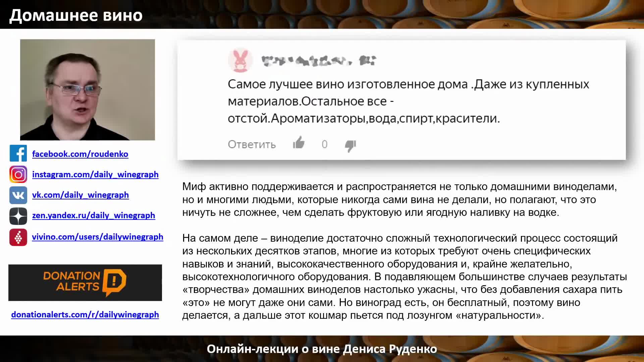Click the Donation Alerts banner
The width and height of the screenshot is (644, 362).
(85, 283)
